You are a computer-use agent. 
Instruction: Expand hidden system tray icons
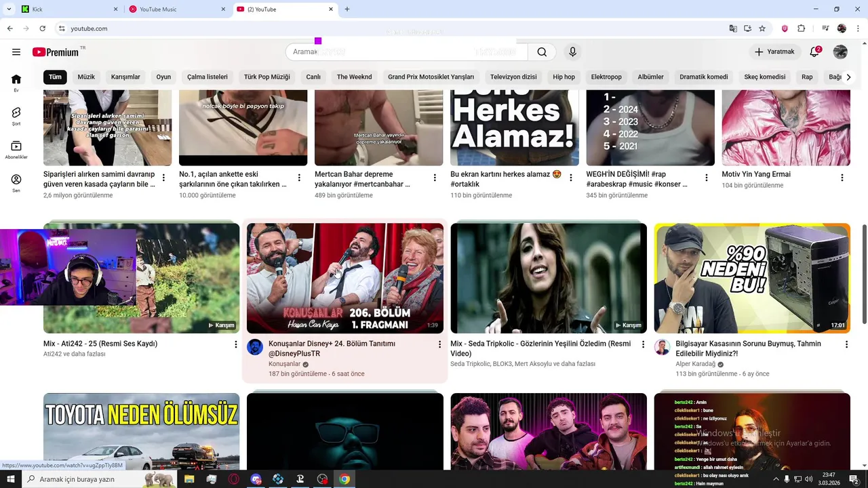pyautogui.click(x=776, y=479)
